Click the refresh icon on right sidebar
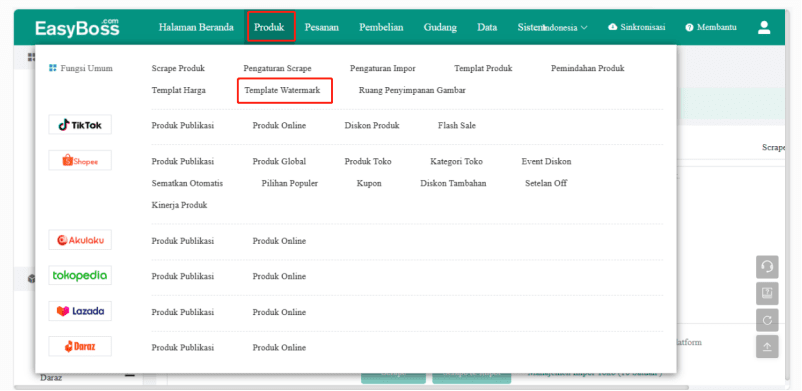The height and width of the screenshot is (391, 802). [x=767, y=320]
